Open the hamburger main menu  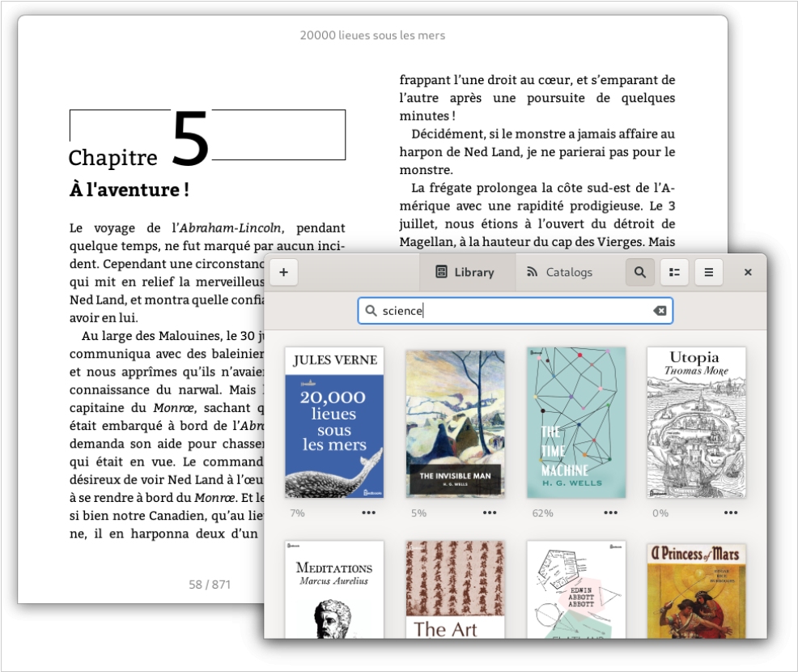(708, 272)
